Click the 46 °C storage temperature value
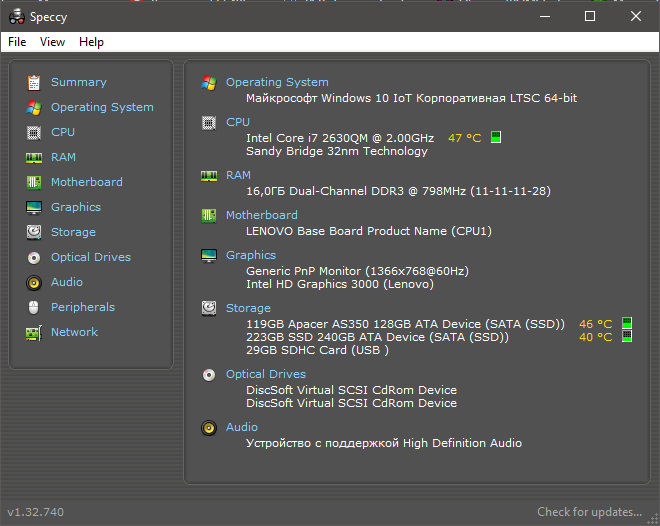Image resolution: width=660 pixels, height=526 pixels. [x=596, y=324]
